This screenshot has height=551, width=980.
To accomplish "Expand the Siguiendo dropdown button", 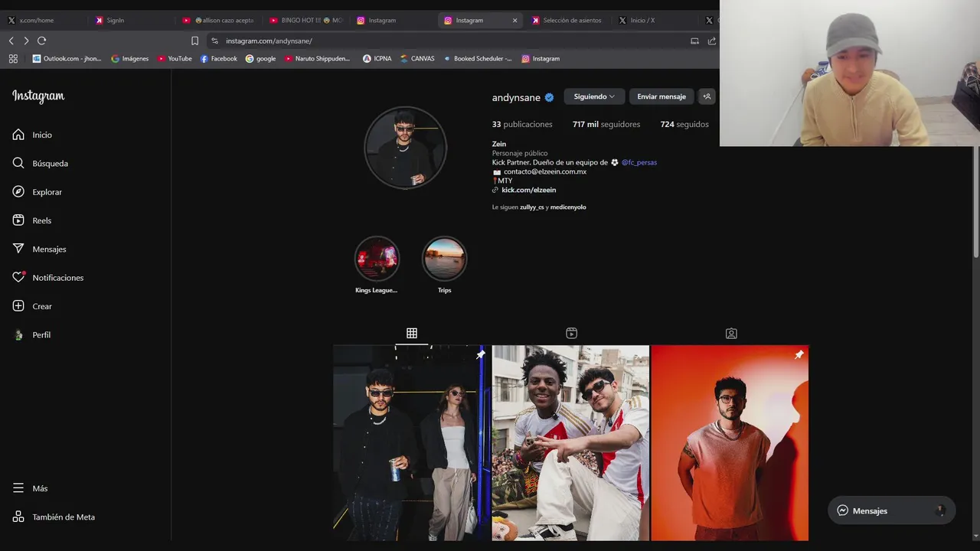I will pyautogui.click(x=594, y=96).
